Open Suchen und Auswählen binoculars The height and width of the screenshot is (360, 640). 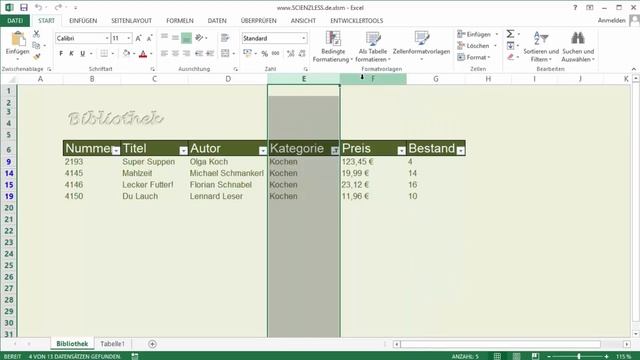578,47
